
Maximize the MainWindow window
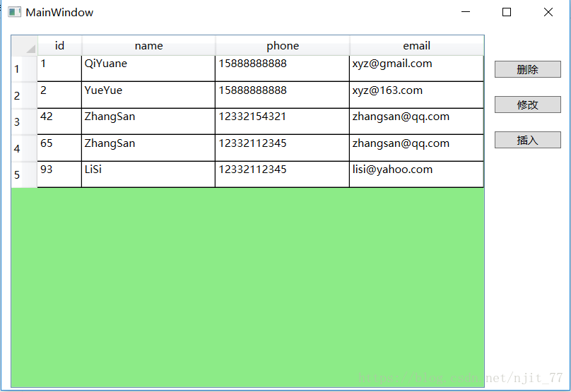point(507,12)
